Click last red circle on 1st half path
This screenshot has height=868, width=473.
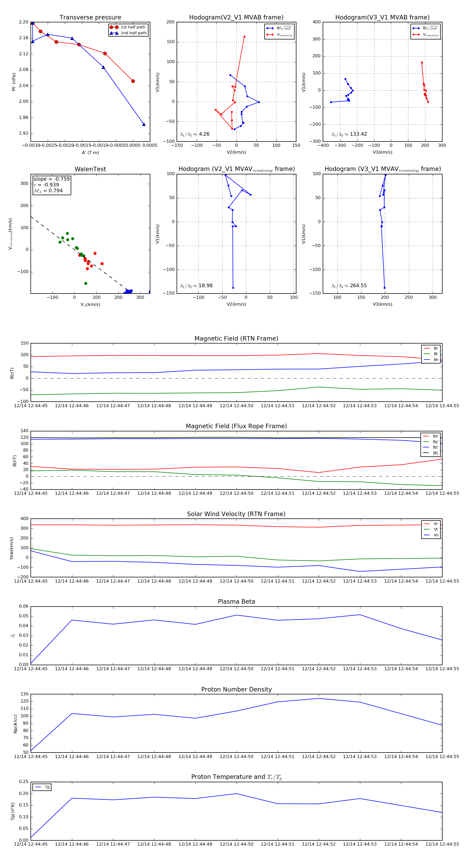[133, 81]
